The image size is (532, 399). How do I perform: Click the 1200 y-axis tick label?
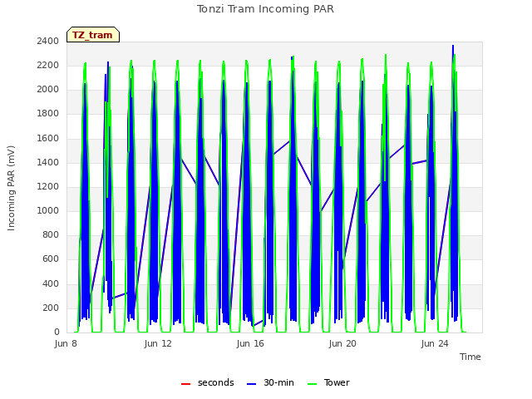[x=48, y=186]
